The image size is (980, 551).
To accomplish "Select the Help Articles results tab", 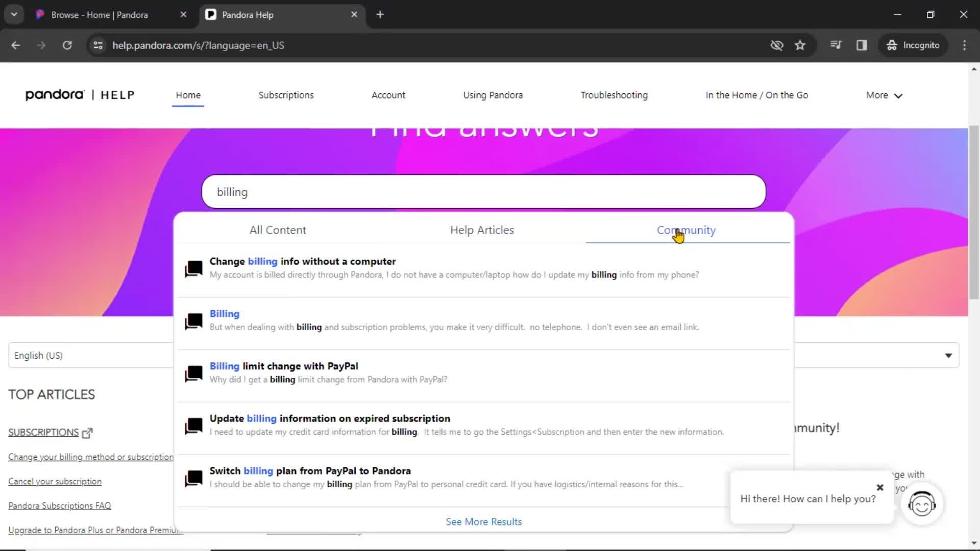I will coord(482,230).
